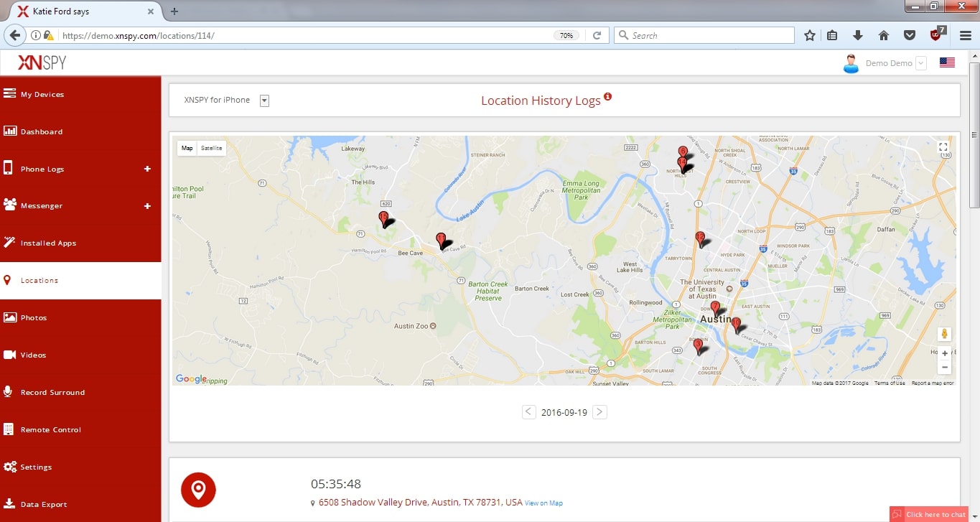Click the Street View pegman icon
980x522 pixels.
pos(944,334)
